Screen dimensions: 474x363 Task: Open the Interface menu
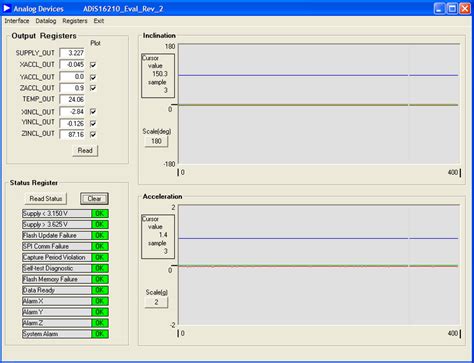click(17, 21)
